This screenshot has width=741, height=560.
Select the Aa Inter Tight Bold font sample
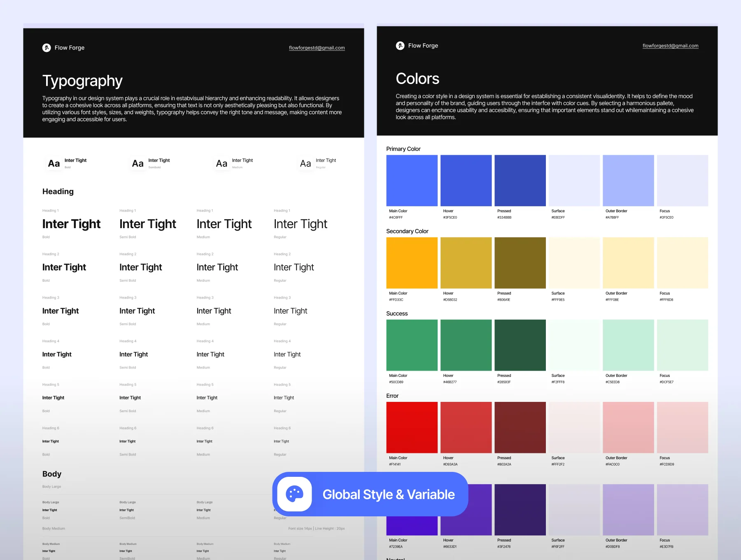pyautogui.click(x=66, y=163)
